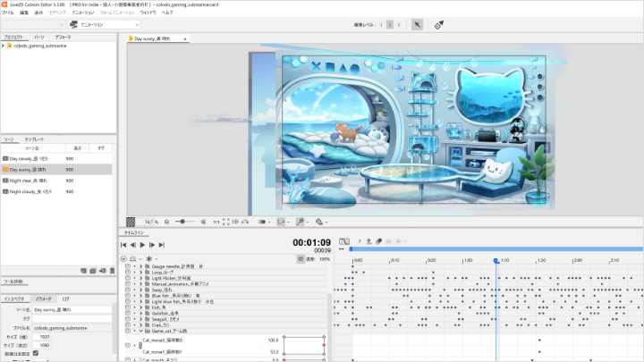Toggle visibility of Sway track
The width and height of the screenshot is (644, 362).
[128, 290]
